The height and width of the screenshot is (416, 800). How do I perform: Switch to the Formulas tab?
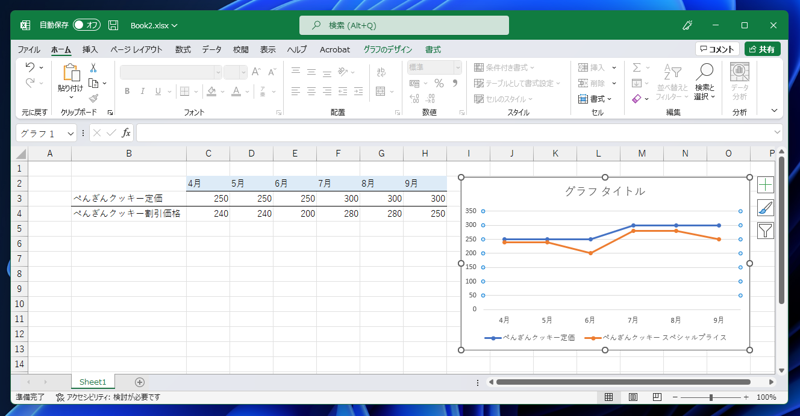183,50
